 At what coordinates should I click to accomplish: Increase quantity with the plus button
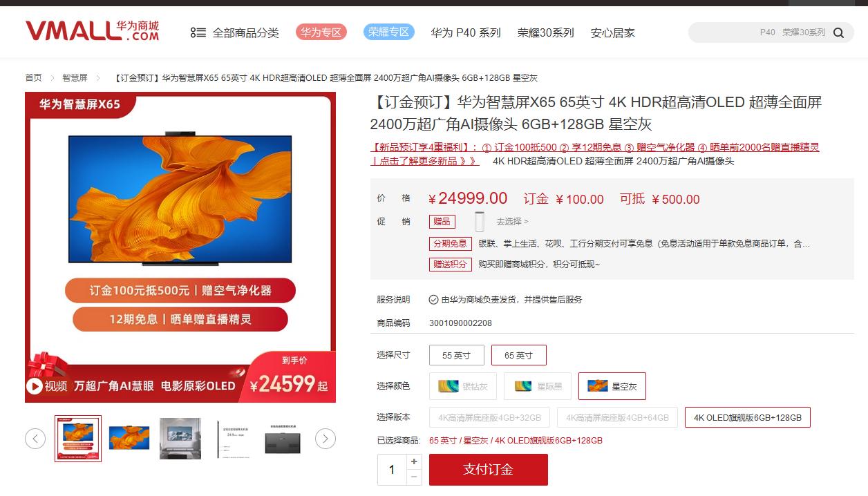(x=414, y=461)
